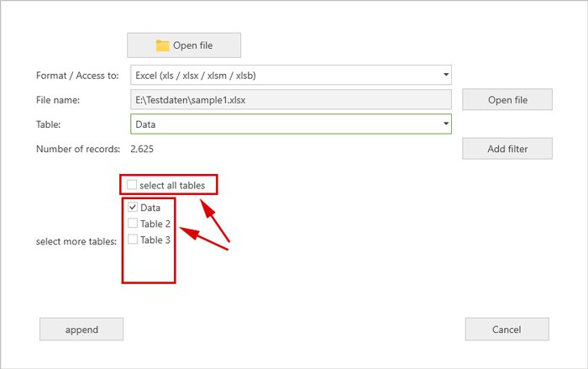This screenshot has width=588, height=369.
Task: Check the Table 2 checkbox
Action: point(133,224)
